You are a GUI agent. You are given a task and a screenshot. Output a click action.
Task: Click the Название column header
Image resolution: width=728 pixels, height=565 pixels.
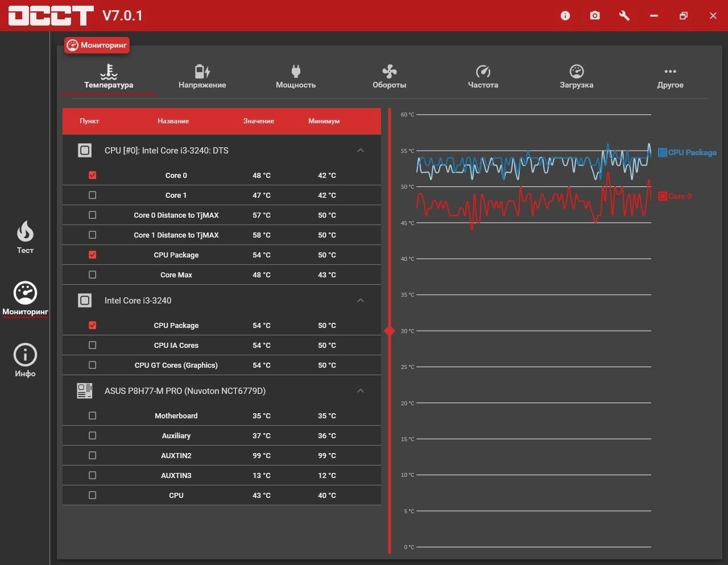coord(173,121)
